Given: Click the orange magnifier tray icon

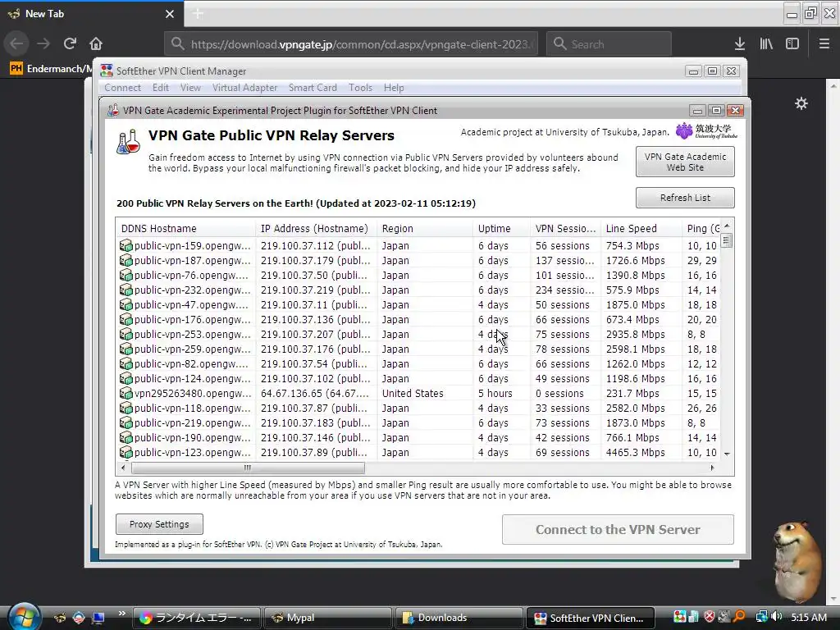Looking at the screenshot, I should point(739,617).
